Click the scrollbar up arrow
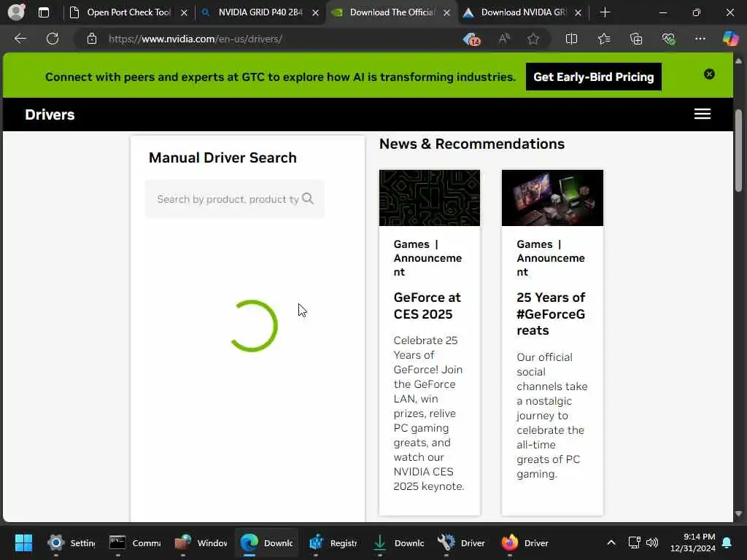The image size is (747, 560). (x=738, y=61)
